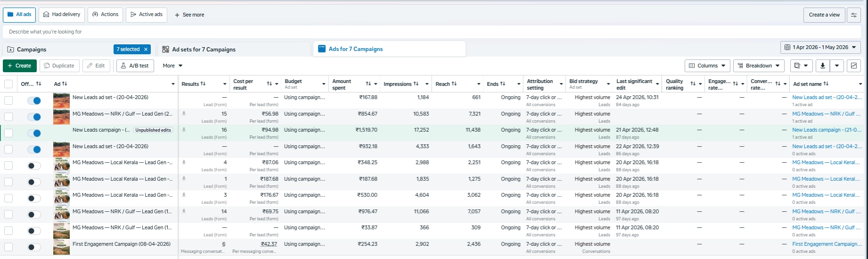Screen dimensions: 868x259
Task: Click download icon beside Results 14
Action: point(184,211)
